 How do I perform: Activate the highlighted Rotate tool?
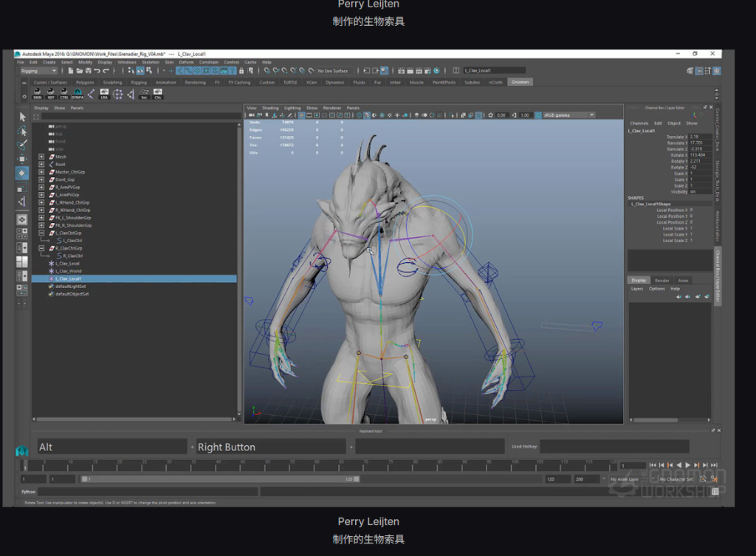click(x=22, y=173)
